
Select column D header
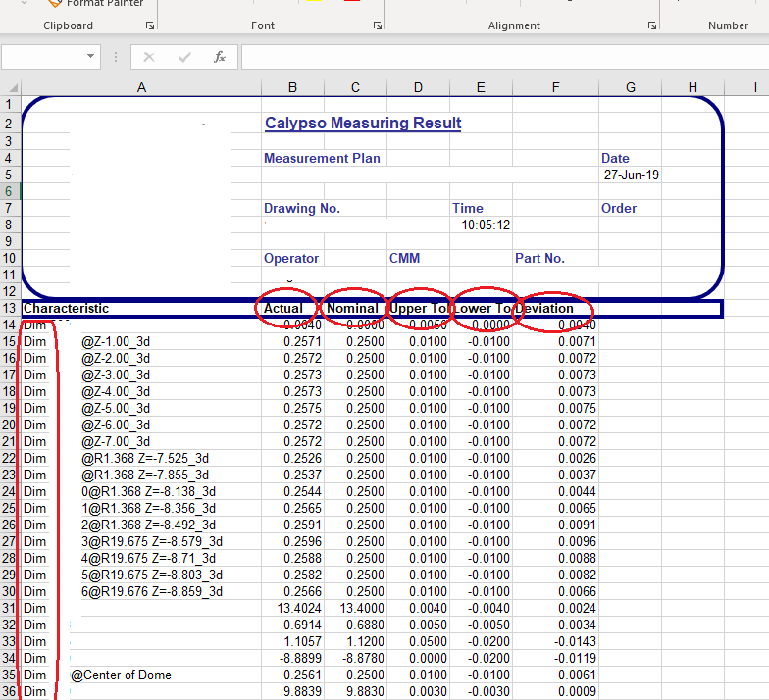pos(418,88)
